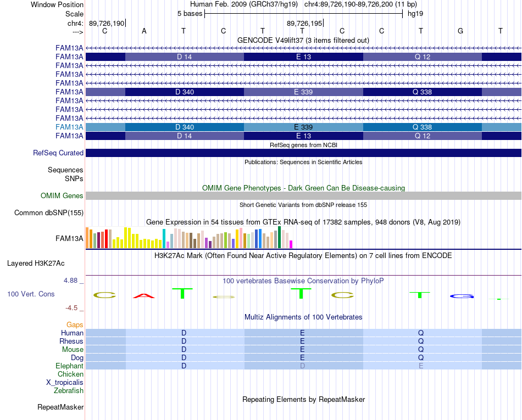Click the Zebrafish species label
This screenshot has width=522, height=420.
pos(69,391)
